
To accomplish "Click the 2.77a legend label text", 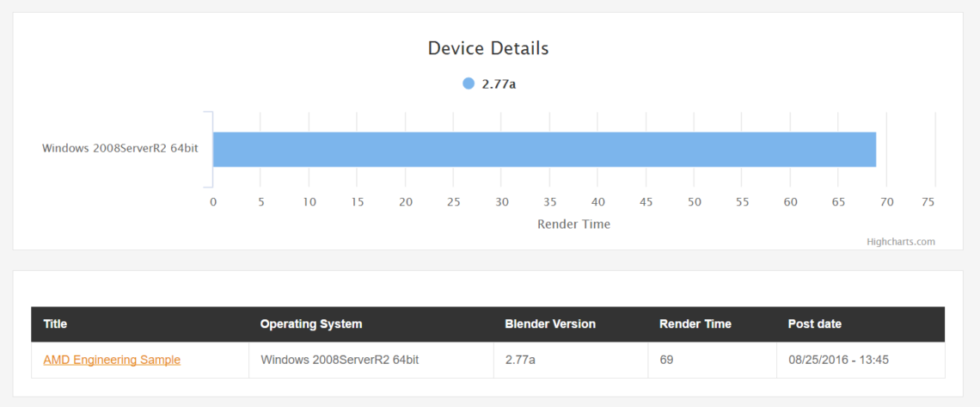I will click(499, 83).
